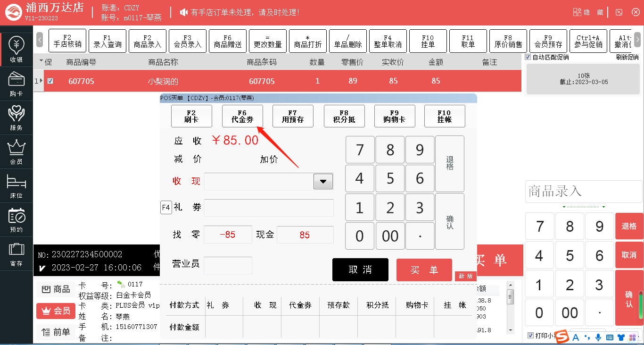Screen dimensions: 644x345
Task: Click F4 整单取消 toolbar button
Action: (x=388, y=41)
